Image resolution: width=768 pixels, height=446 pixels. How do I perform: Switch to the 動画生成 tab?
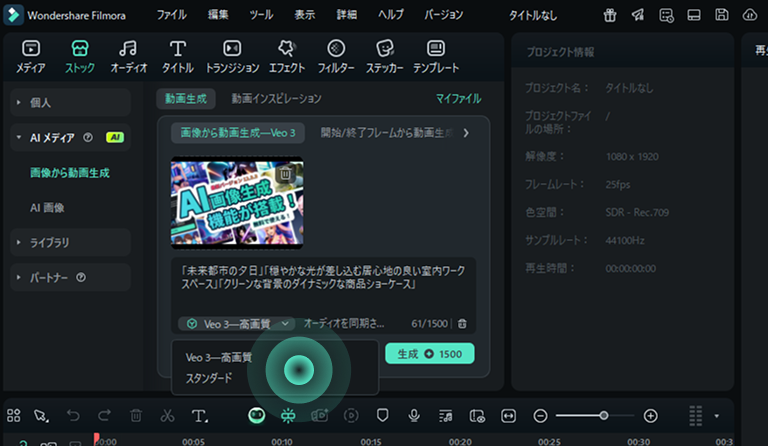pos(186,98)
